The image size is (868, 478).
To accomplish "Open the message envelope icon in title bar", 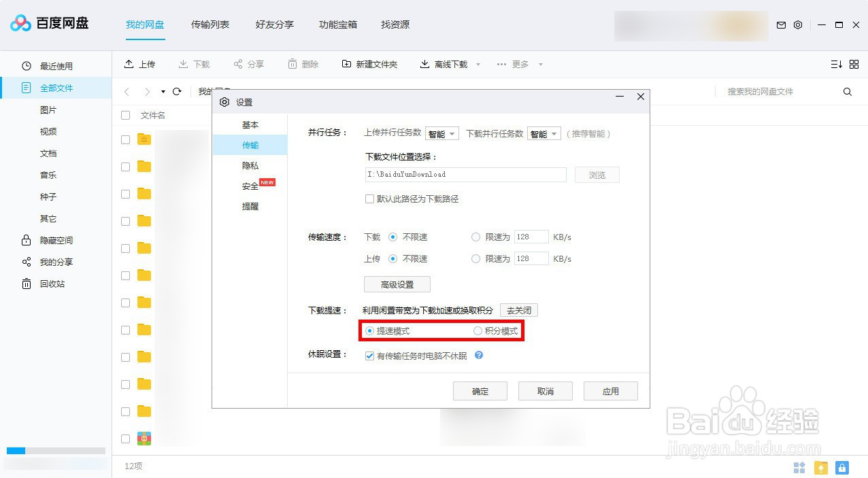I will click(781, 24).
